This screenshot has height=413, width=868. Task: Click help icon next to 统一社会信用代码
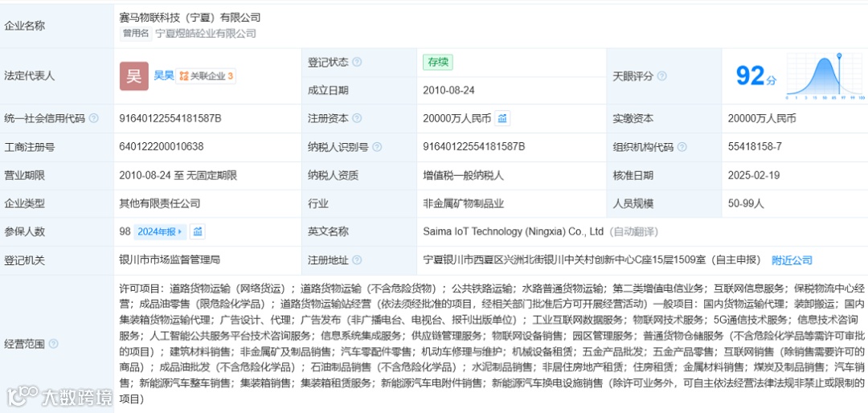(x=93, y=118)
